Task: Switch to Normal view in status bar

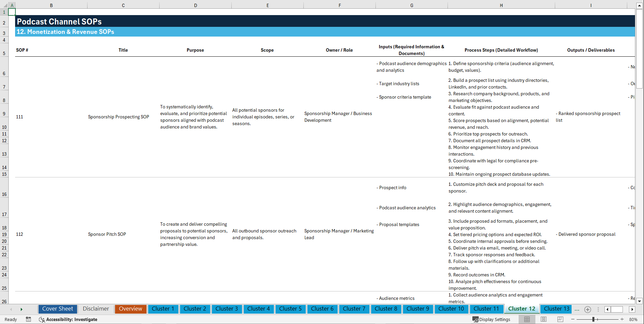Action: [x=527, y=319]
